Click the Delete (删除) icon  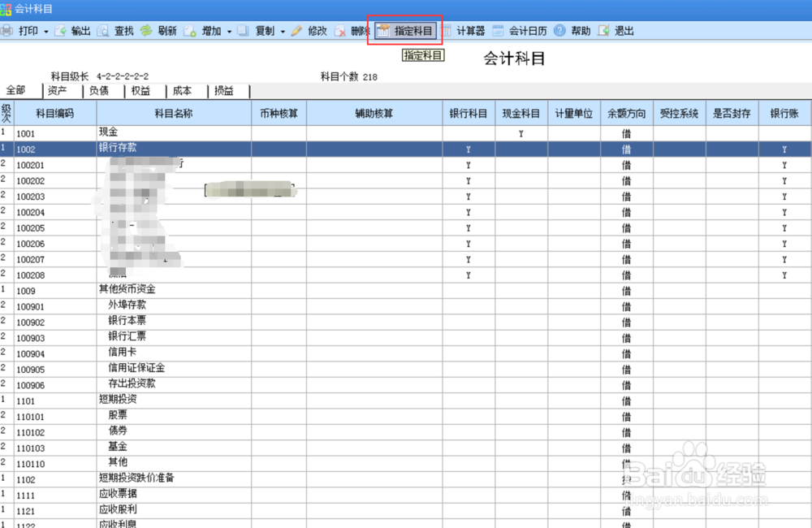click(x=340, y=31)
